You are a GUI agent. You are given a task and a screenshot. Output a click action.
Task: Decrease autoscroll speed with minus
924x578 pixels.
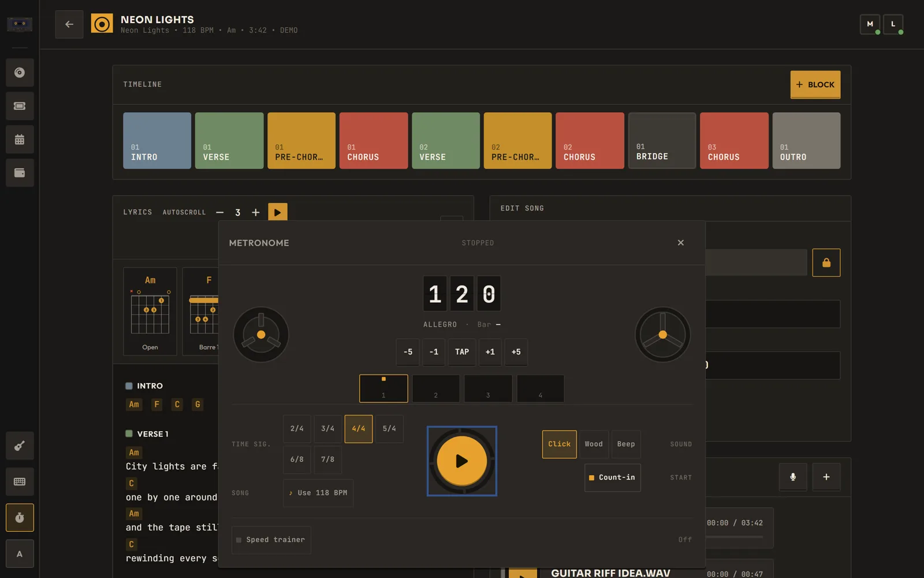point(219,212)
